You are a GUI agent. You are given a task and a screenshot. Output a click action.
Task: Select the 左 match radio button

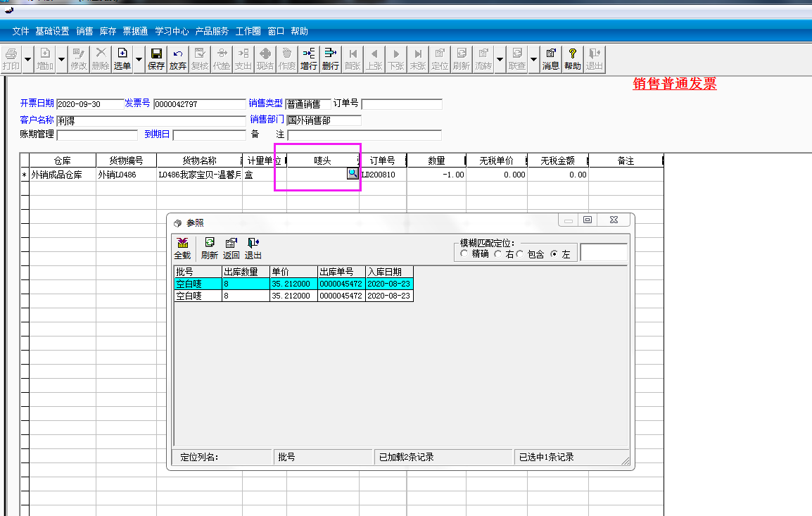(554, 254)
